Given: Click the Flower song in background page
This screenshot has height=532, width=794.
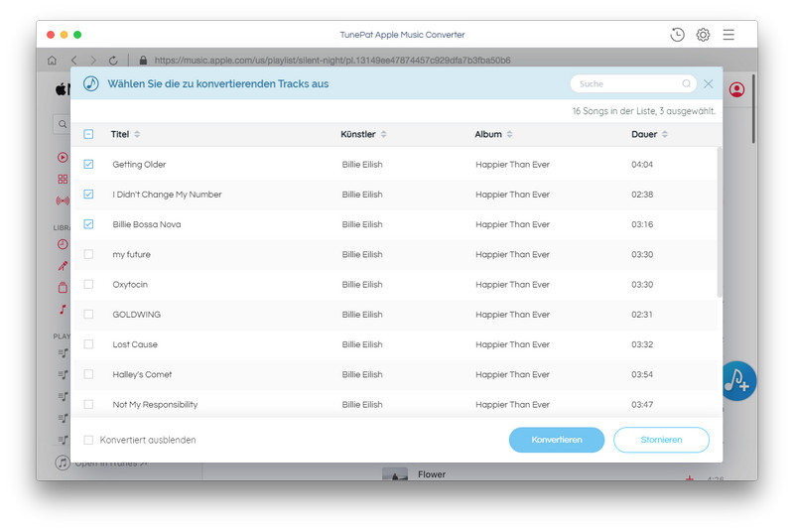Looking at the screenshot, I should tap(432, 474).
